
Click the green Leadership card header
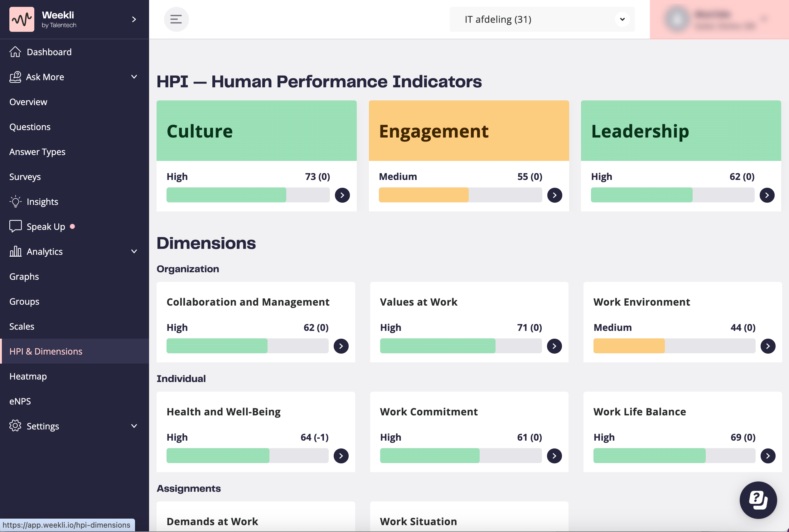coord(681,131)
